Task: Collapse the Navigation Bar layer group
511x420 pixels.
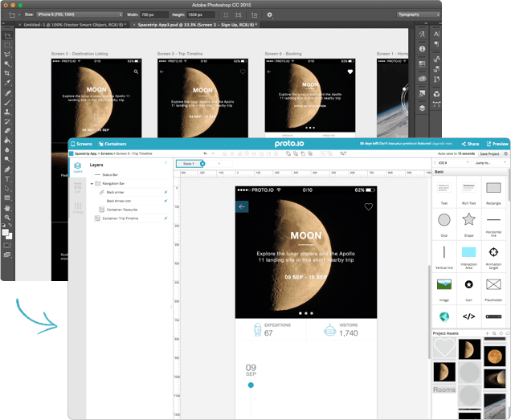Action: pyautogui.click(x=92, y=183)
